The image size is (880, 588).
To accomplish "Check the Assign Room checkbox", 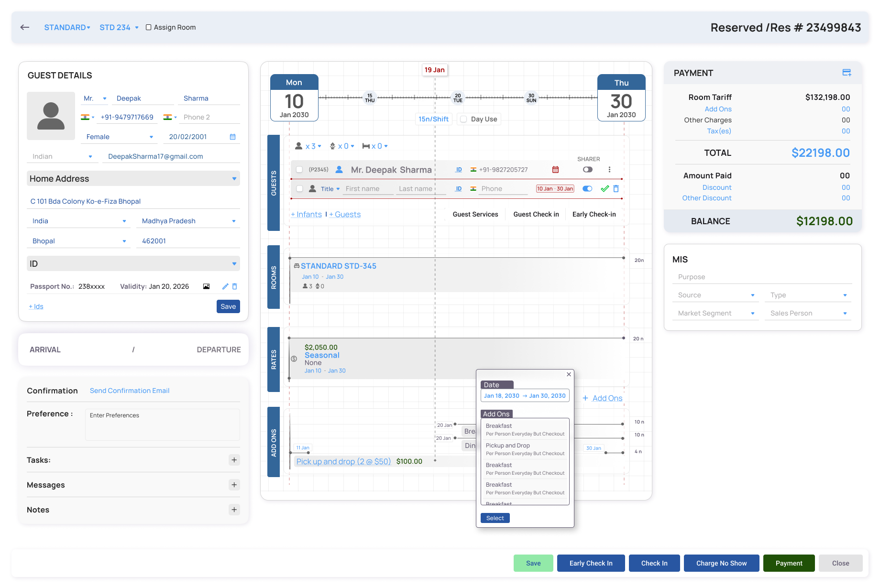I will coord(148,27).
